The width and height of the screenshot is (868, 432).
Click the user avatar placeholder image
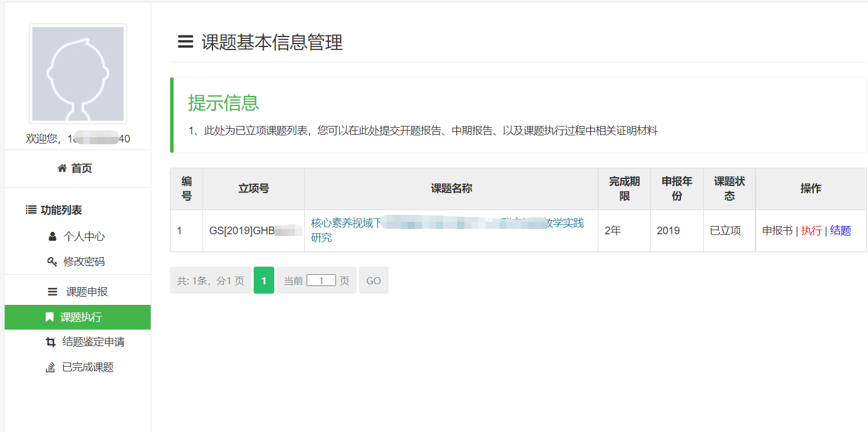78,74
